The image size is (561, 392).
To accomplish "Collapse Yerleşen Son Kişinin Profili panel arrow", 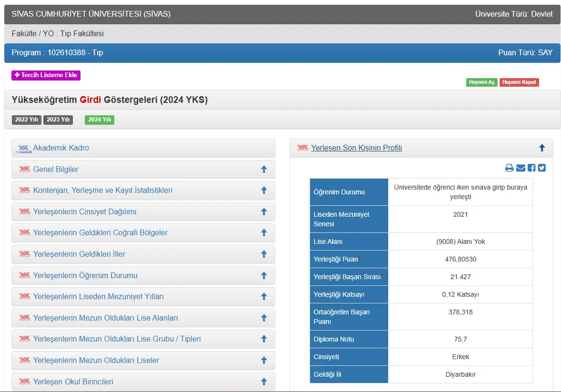I will click(542, 148).
